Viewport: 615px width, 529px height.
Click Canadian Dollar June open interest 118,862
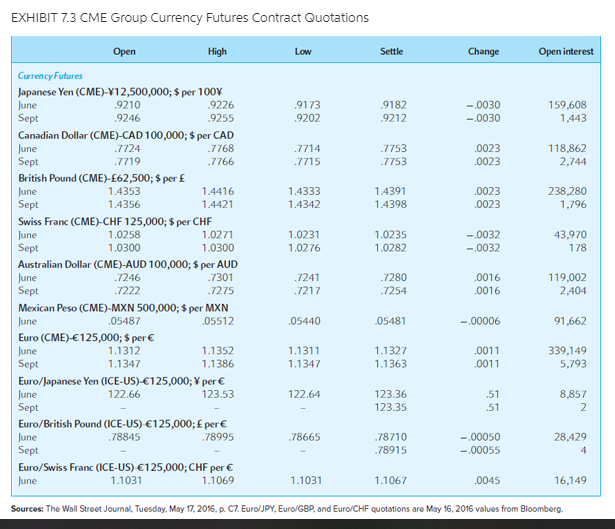[x=568, y=149]
